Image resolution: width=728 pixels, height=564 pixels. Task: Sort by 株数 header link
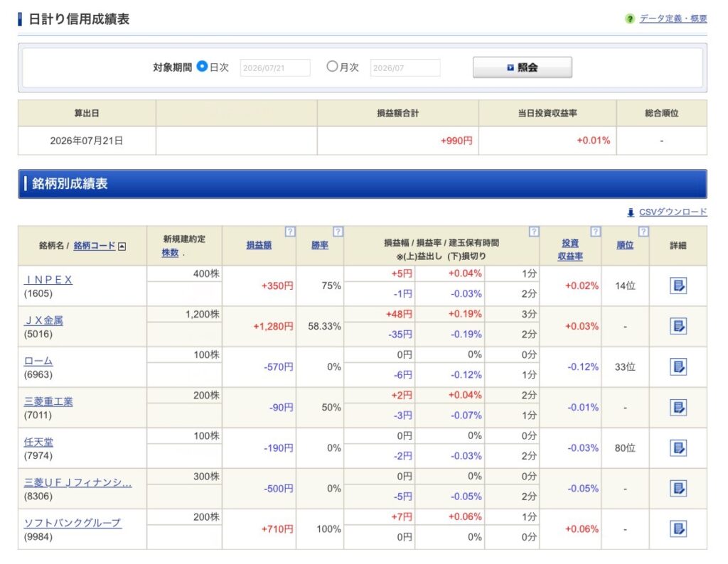pyautogui.click(x=170, y=253)
